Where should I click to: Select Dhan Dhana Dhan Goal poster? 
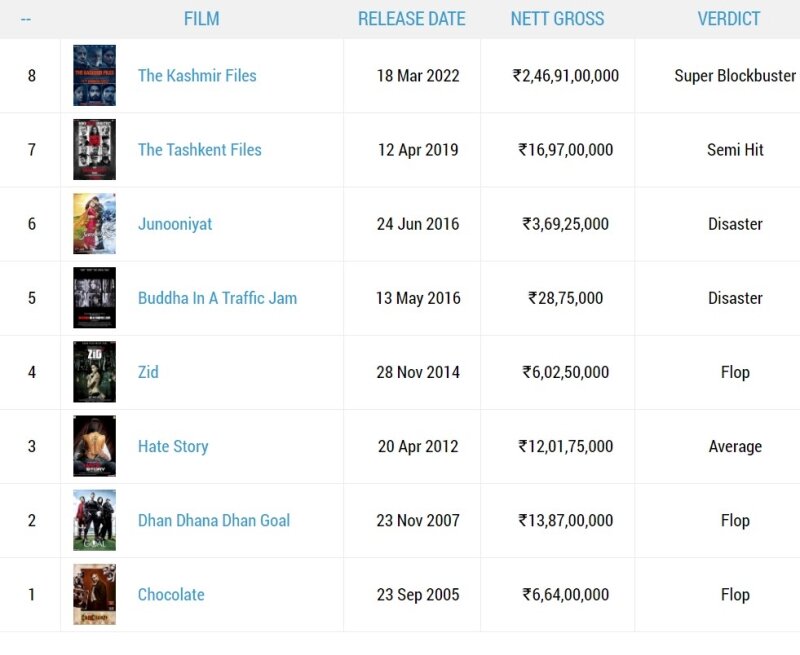tap(94, 520)
